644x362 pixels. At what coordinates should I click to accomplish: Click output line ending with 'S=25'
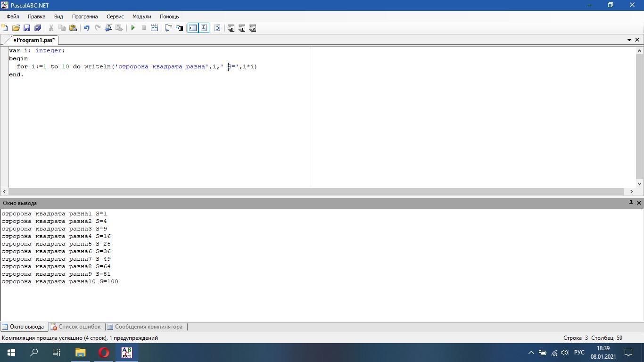tap(56, 244)
